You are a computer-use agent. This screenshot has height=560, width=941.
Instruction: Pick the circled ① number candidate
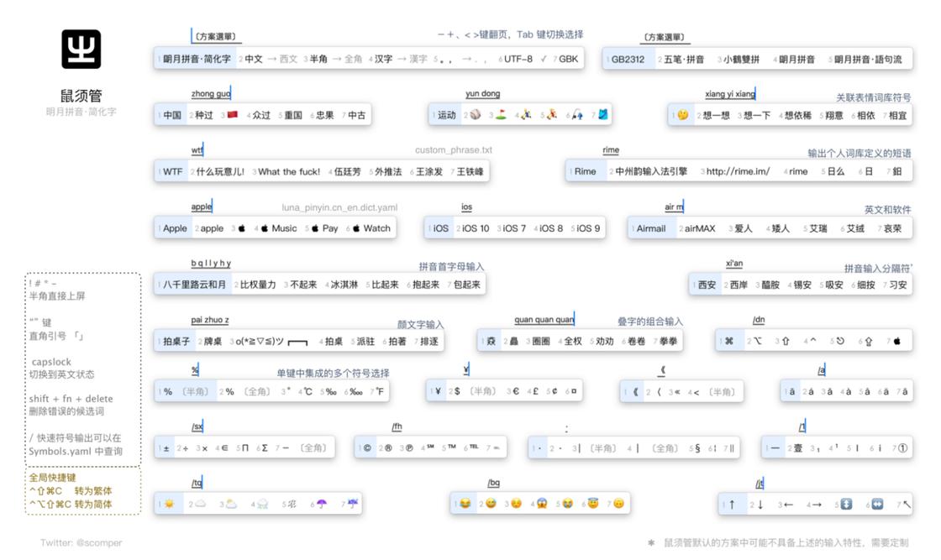click(903, 447)
